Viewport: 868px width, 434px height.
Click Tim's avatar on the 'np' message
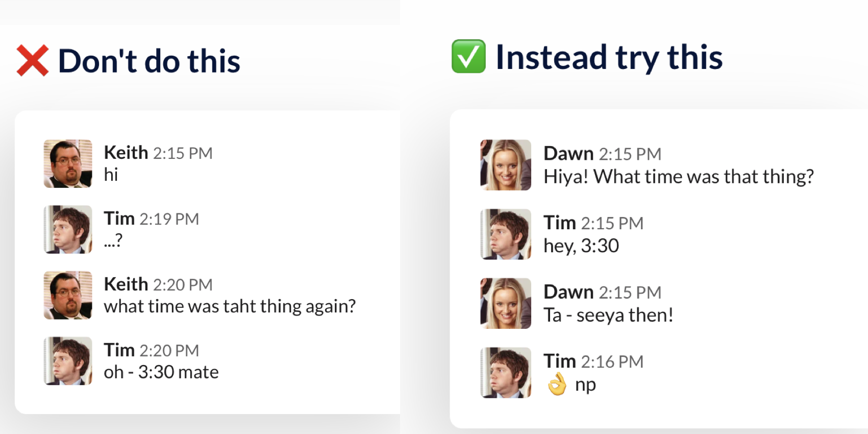click(x=506, y=373)
